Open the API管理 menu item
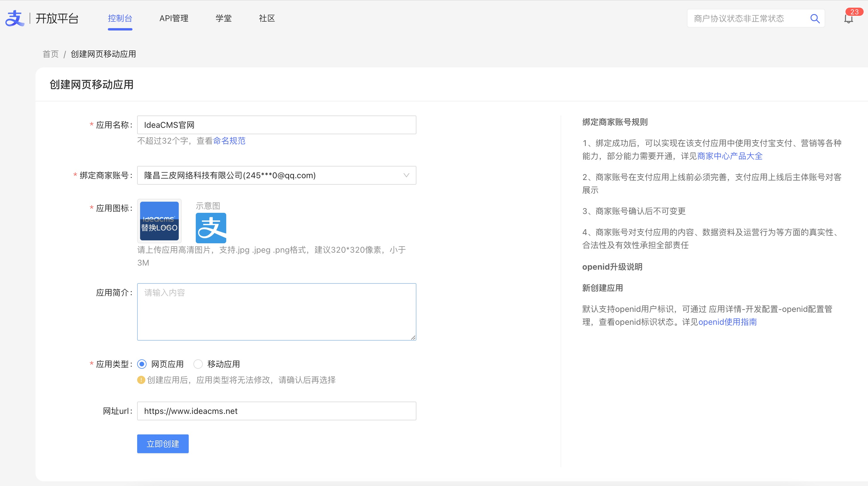The image size is (868, 486). pos(174,18)
